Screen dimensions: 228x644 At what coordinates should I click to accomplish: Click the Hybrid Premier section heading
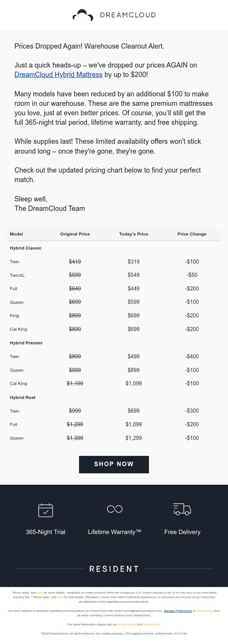click(26, 343)
